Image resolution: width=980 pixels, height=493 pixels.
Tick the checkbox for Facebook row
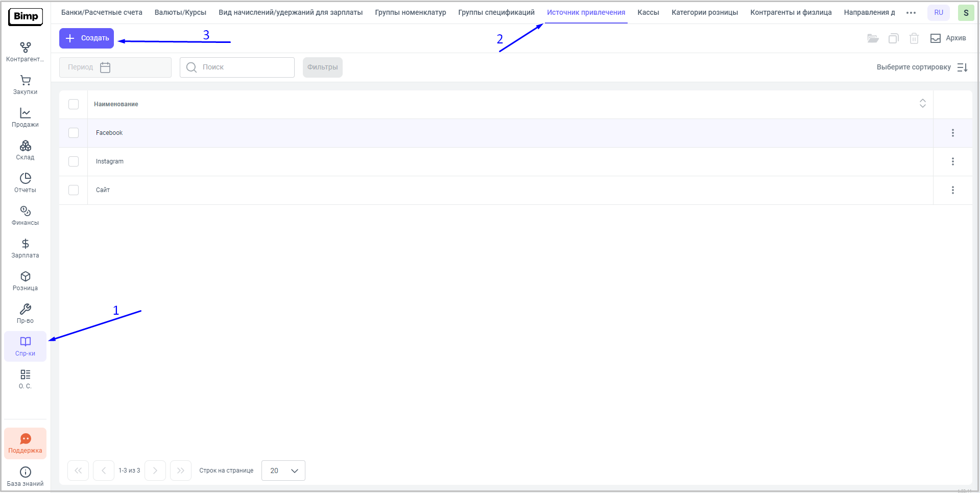point(74,133)
